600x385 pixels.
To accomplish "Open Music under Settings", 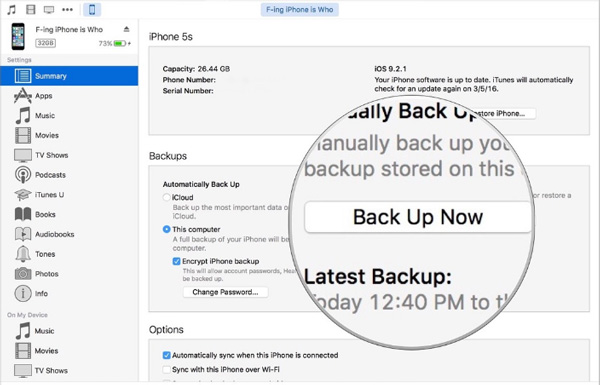I will tap(69, 116).
